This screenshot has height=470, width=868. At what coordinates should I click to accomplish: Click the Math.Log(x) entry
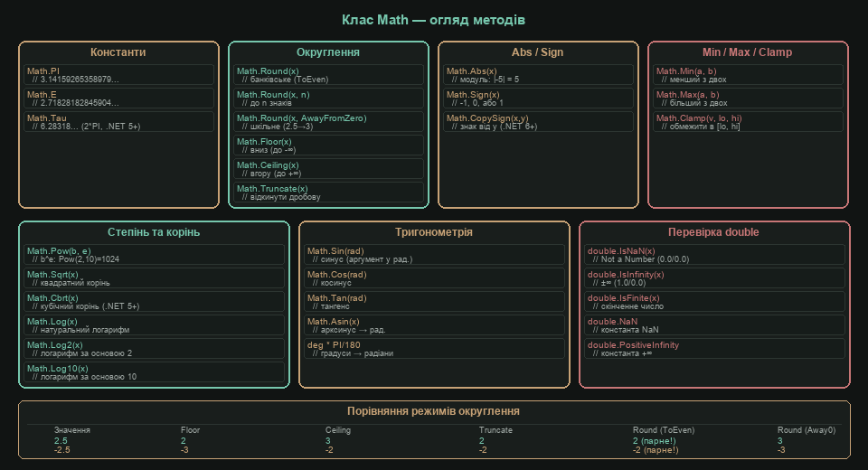point(155,325)
